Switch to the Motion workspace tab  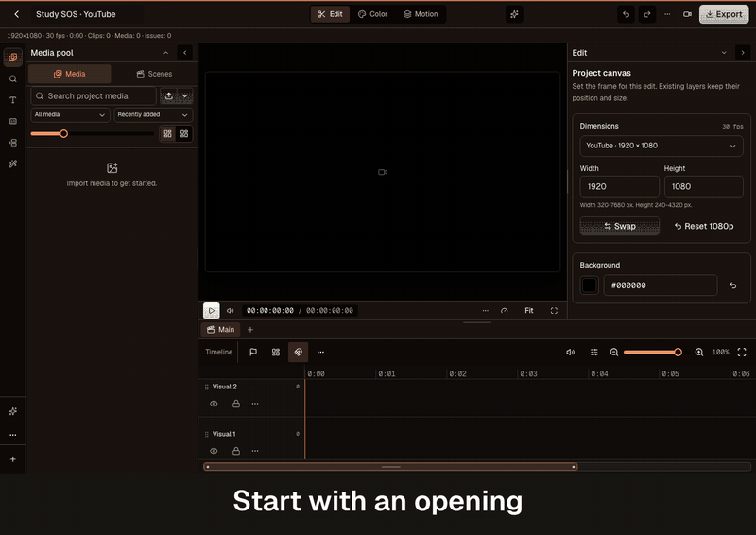point(421,14)
